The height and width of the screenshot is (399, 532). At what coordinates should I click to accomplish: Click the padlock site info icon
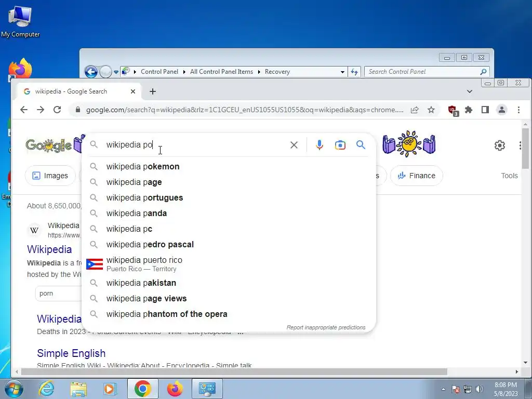[78, 110]
